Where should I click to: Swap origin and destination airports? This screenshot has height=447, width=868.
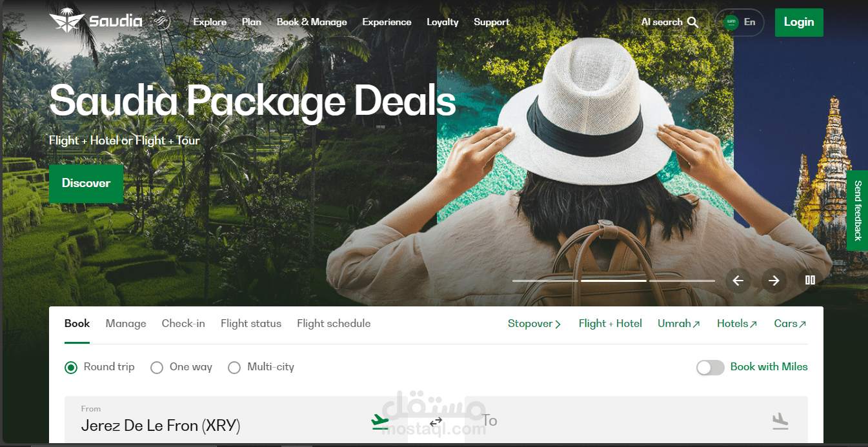point(436,422)
